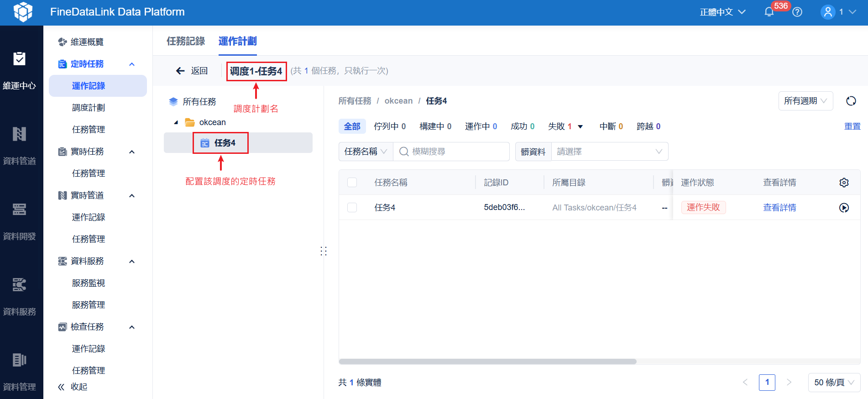Click the okcean breadcrumb link
The image size is (868, 399).
pyautogui.click(x=398, y=101)
